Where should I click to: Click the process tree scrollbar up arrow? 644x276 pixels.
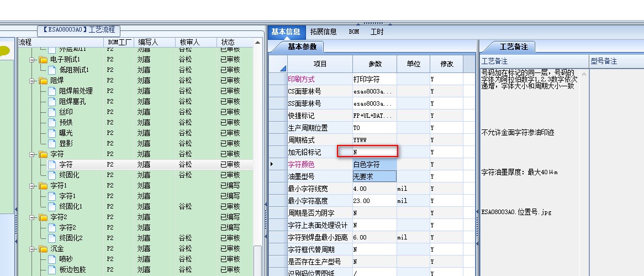point(257,43)
